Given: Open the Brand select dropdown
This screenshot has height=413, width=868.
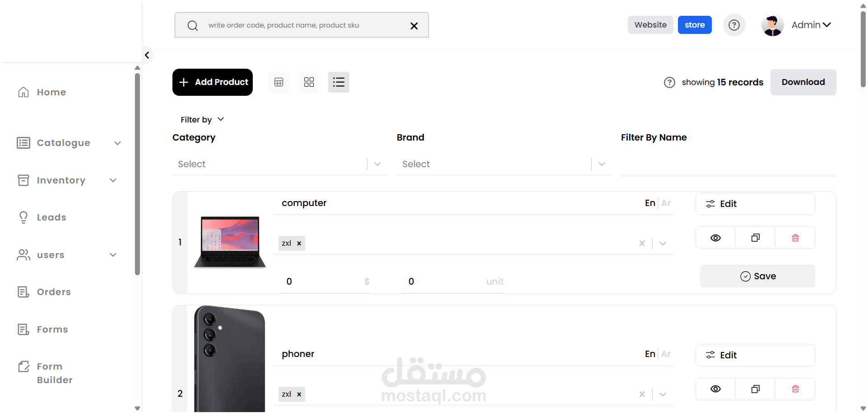Looking at the screenshot, I should 504,164.
